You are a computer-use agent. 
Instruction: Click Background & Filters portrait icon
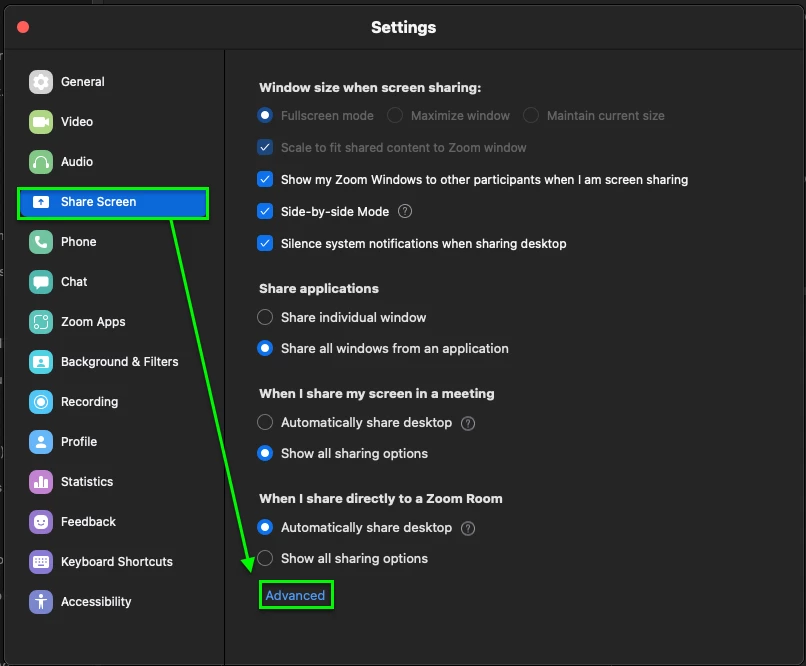coord(41,362)
